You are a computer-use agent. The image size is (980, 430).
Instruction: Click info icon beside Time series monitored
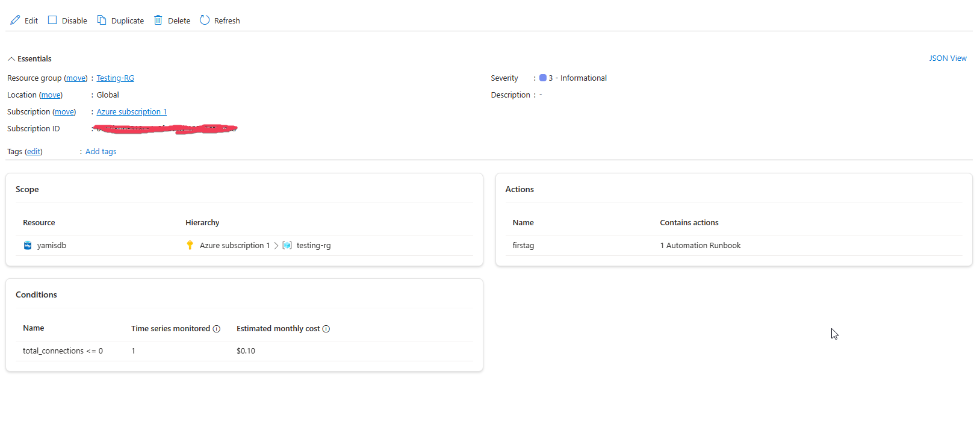tap(217, 329)
